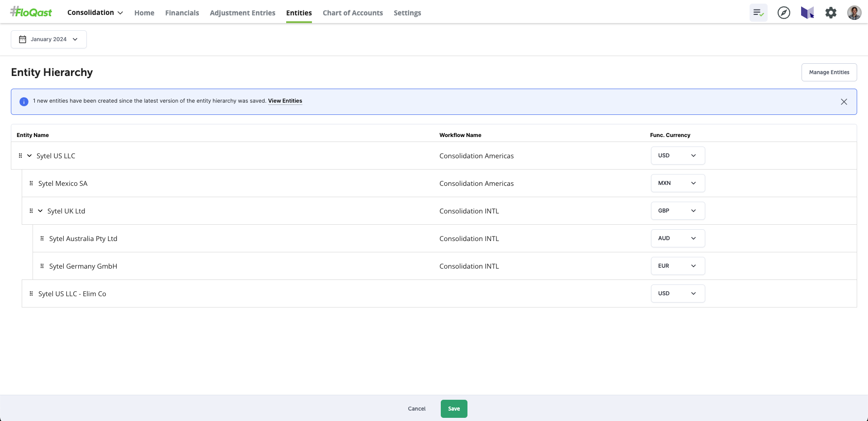Image resolution: width=868 pixels, height=421 pixels.
Task: Follow the View Entities link
Action: tap(285, 101)
